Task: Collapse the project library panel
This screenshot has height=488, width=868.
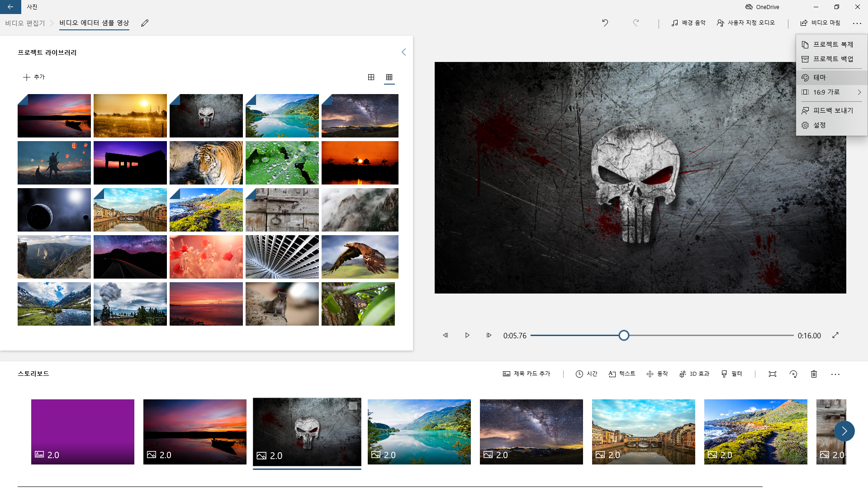Action: tap(404, 52)
